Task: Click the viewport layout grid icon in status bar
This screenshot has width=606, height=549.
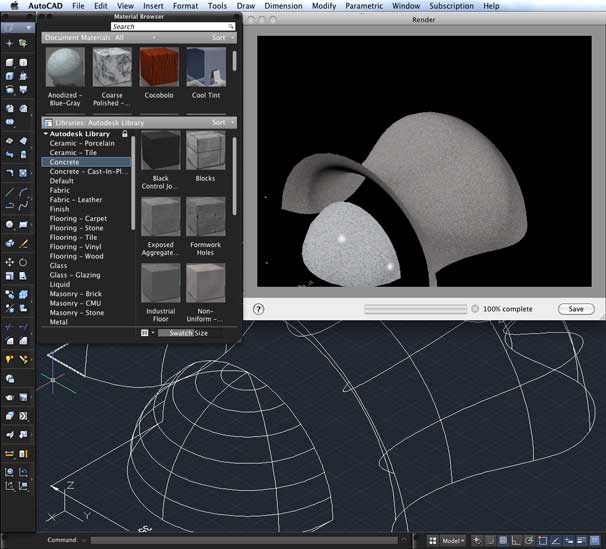Action: tap(432, 541)
